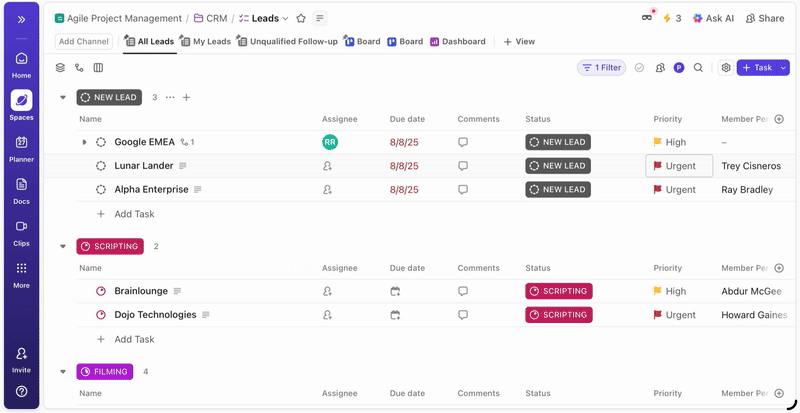Image resolution: width=800 pixels, height=413 pixels.
Task: Open comments for Google EMEA
Action: 463,142
